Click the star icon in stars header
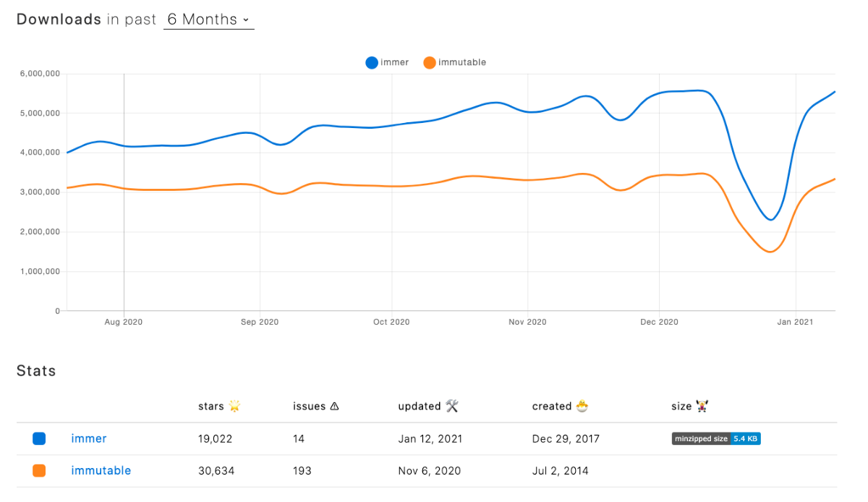868x502 pixels. click(234, 407)
